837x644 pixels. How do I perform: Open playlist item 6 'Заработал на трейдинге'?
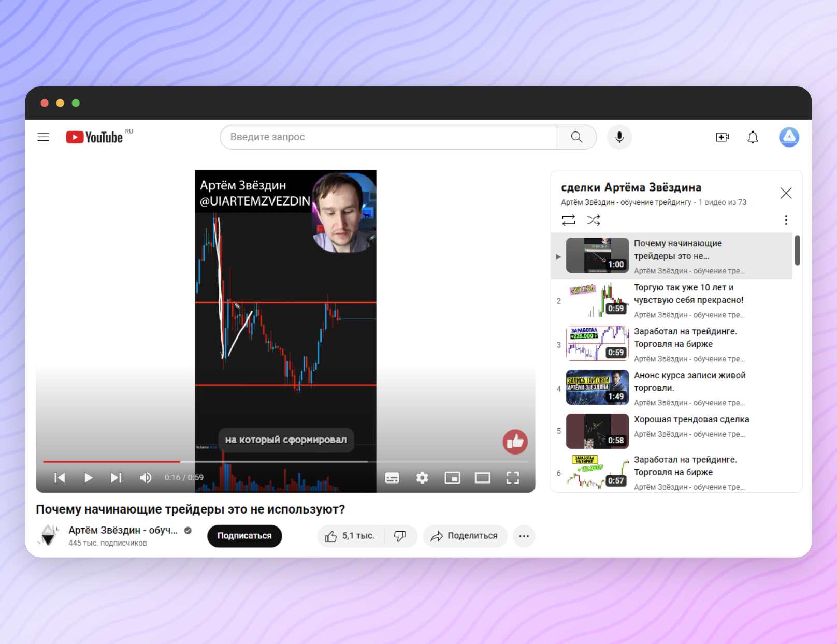[672, 472]
